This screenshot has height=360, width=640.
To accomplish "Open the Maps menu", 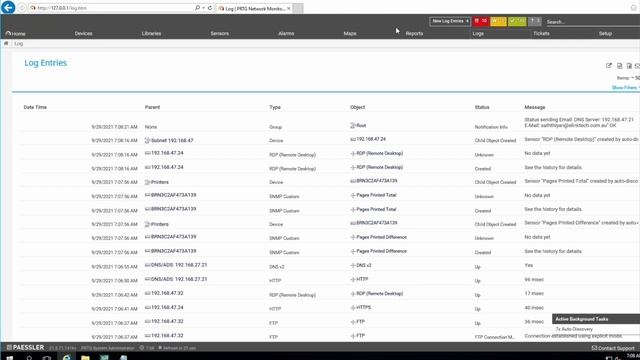I will (x=350, y=33).
